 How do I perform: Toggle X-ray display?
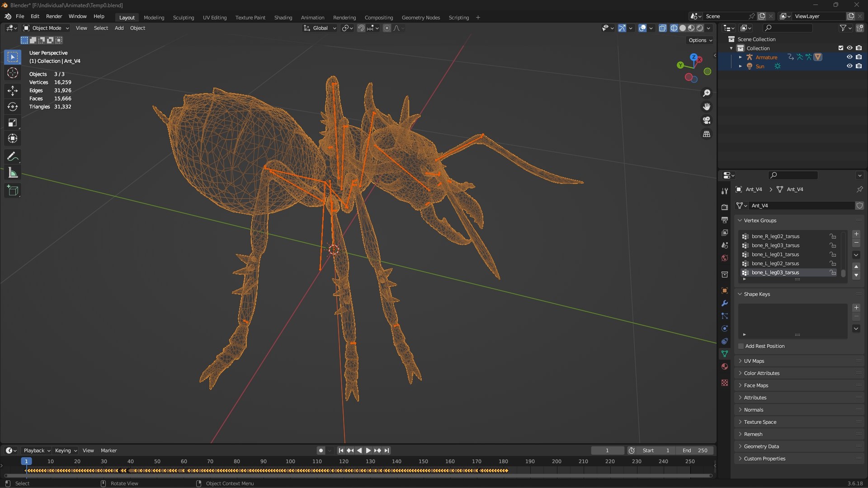click(x=663, y=28)
